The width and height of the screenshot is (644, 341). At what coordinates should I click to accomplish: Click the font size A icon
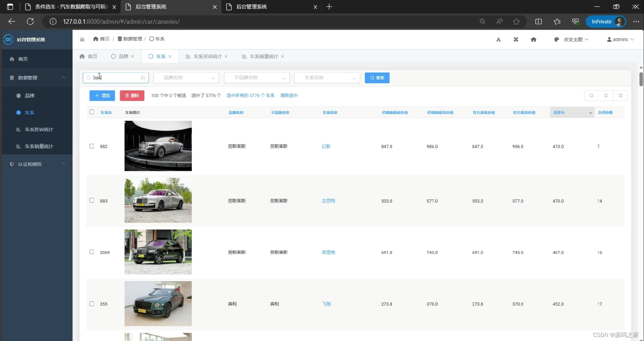coord(498,40)
